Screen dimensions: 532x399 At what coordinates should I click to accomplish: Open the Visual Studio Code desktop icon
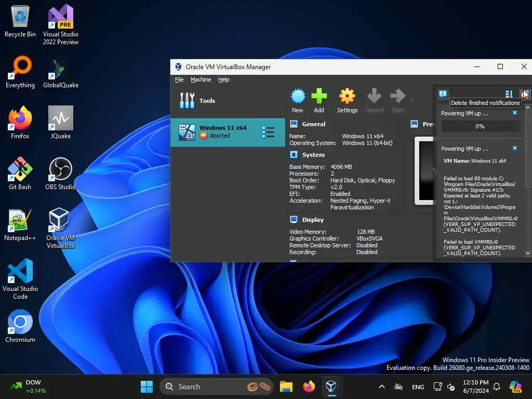(x=20, y=279)
